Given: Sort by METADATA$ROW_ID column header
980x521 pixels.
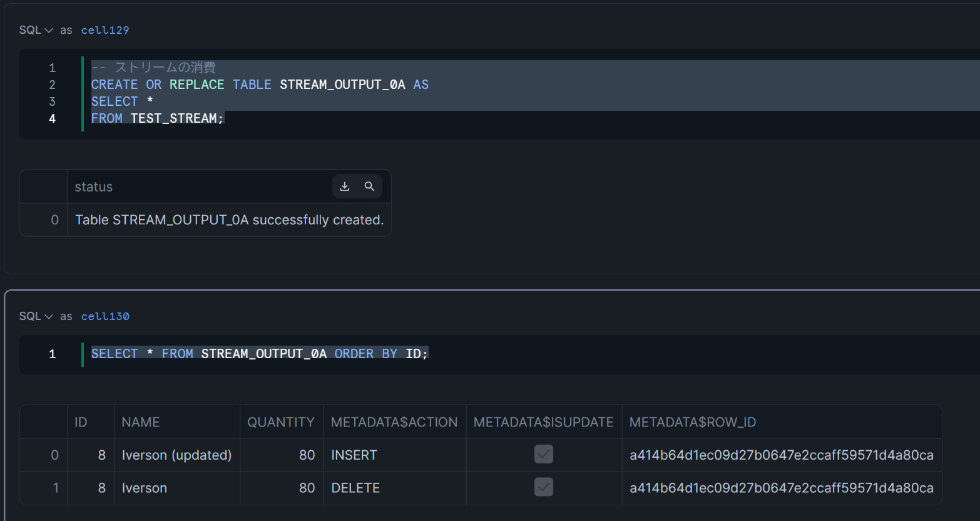Looking at the screenshot, I should (x=782, y=422).
